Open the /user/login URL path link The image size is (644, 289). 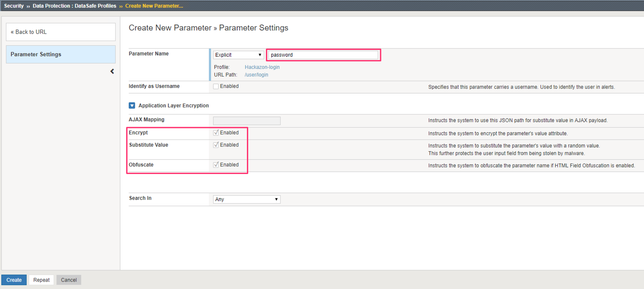(256, 75)
